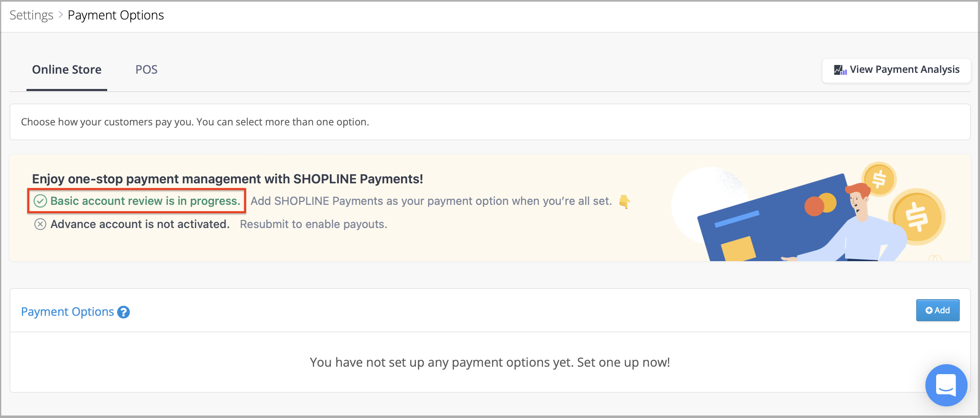The width and height of the screenshot is (980, 418).
Task: Click Advance account is not activated text
Action: 140,224
